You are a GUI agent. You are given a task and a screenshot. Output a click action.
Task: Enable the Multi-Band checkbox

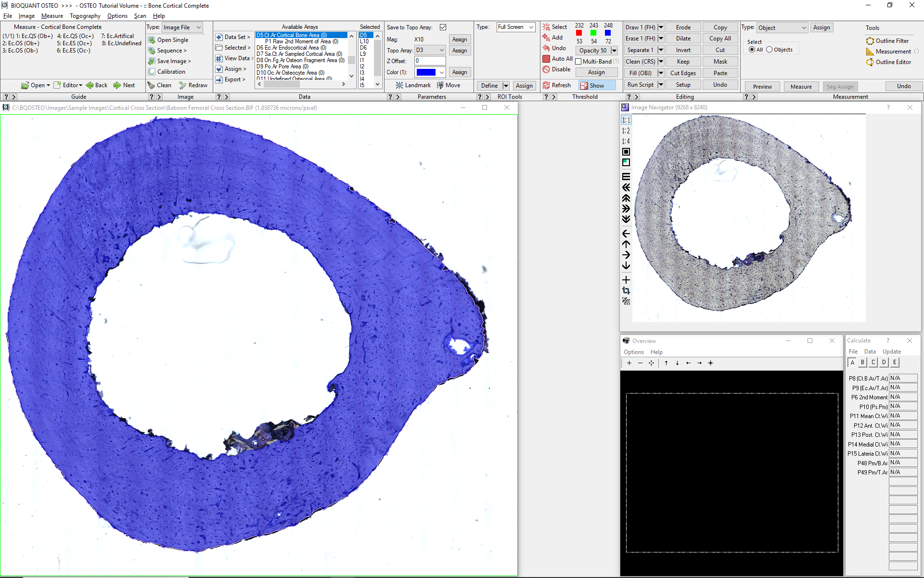[578, 62]
